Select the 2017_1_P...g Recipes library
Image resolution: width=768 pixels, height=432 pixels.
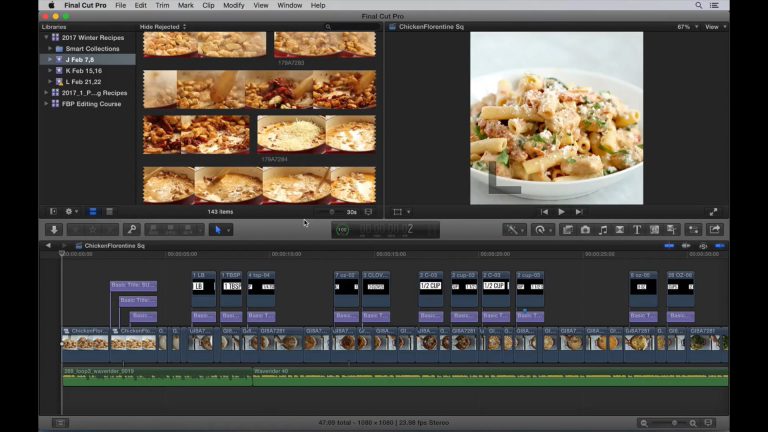[x=94, y=93]
